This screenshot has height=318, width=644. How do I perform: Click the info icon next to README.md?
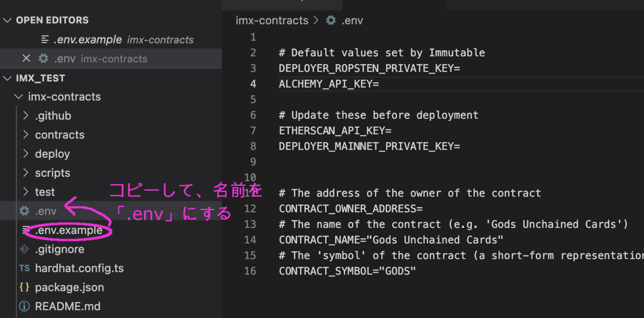point(24,306)
